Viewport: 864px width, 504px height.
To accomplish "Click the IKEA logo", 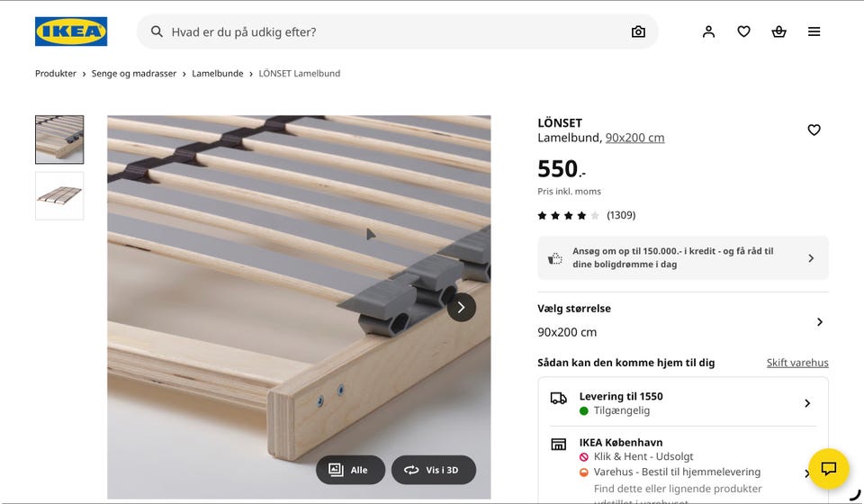I will 71,31.
